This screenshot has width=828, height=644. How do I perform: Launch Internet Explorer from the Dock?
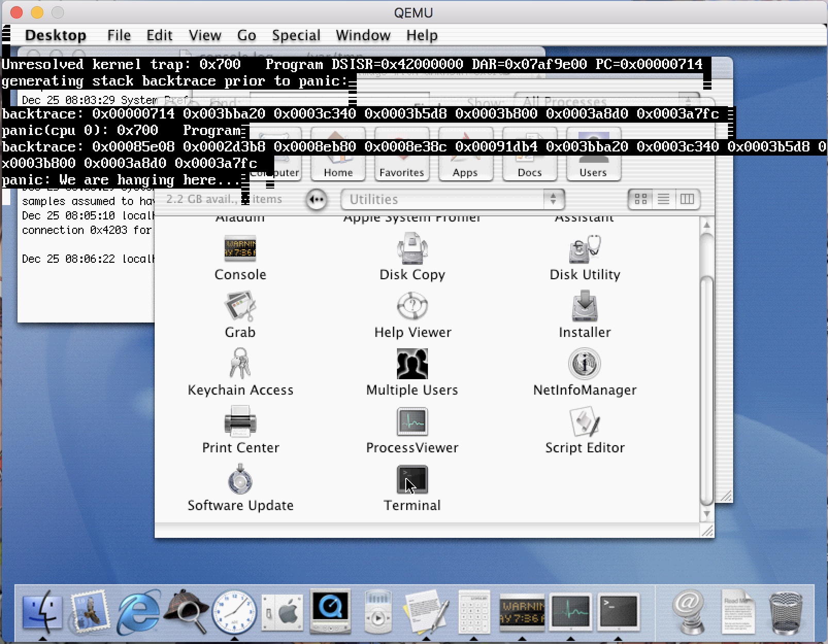point(138,612)
